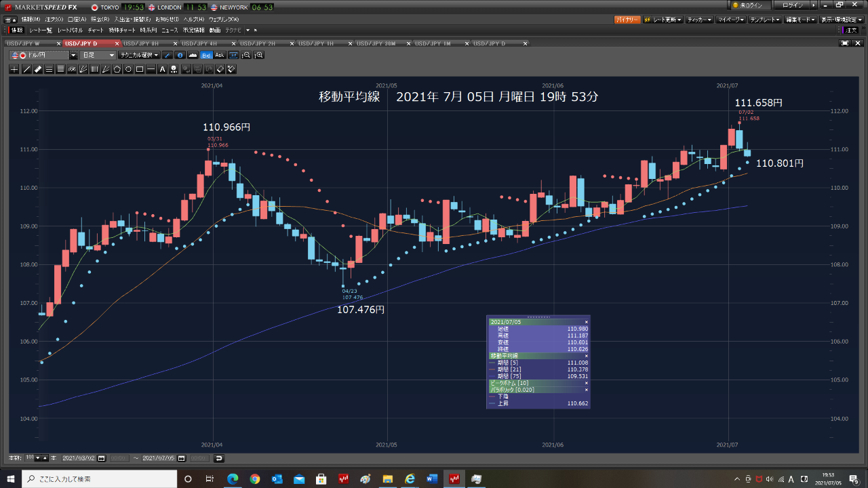Click the chart info 'i' icon
The width and height of the screenshot is (868, 488).
click(x=180, y=55)
